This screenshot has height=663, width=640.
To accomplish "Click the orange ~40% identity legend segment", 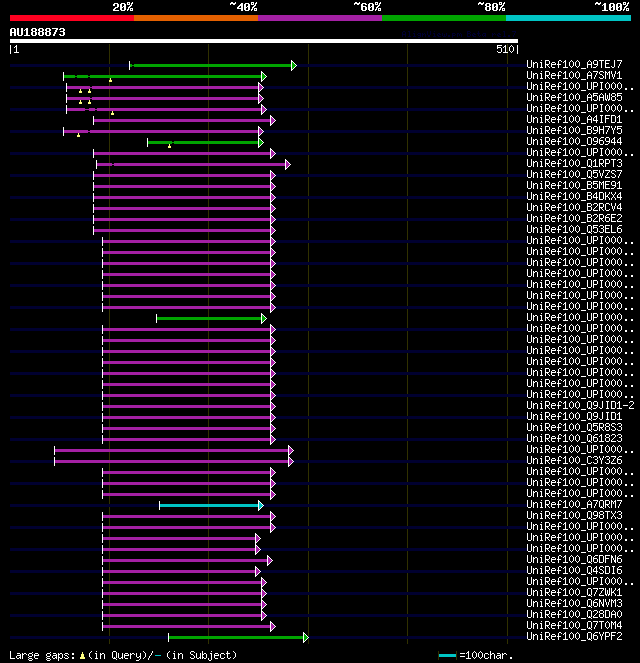I will pos(196,18).
